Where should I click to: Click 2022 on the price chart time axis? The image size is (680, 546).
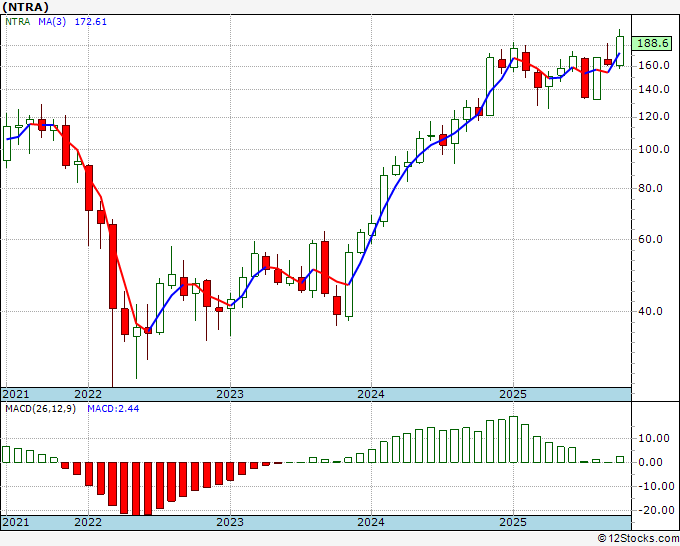(x=88, y=394)
